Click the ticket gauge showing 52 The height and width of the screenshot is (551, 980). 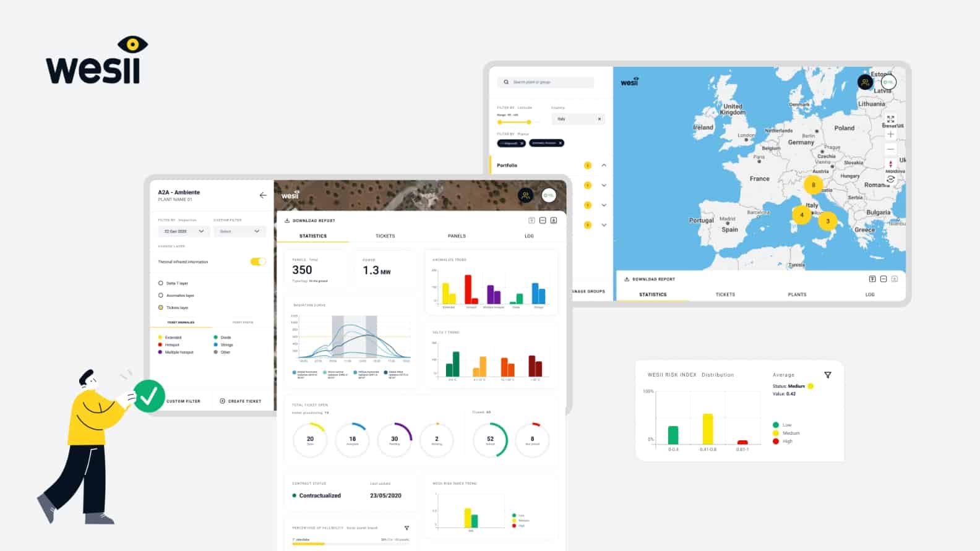pos(490,440)
